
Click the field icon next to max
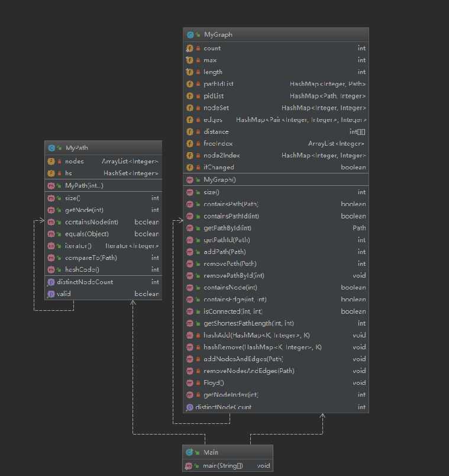190,60
